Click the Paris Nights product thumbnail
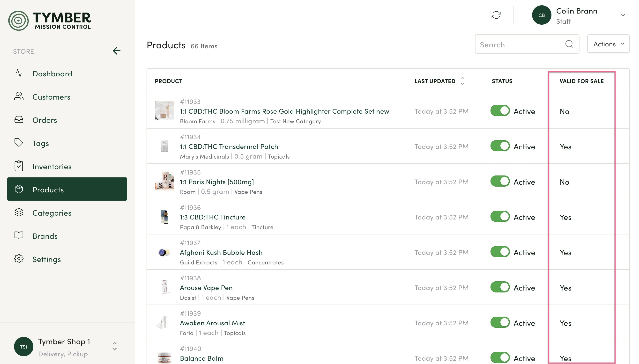The image size is (639, 364). [164, 181]
